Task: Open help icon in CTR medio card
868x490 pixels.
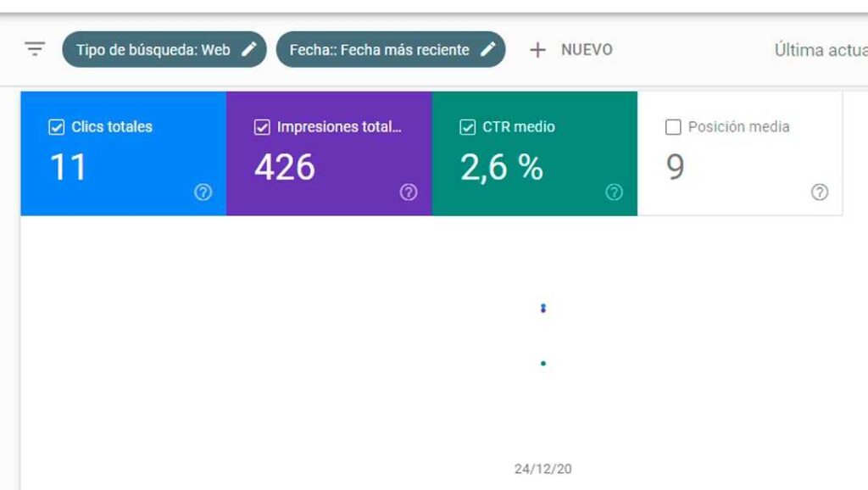Action: click(614, 192)
